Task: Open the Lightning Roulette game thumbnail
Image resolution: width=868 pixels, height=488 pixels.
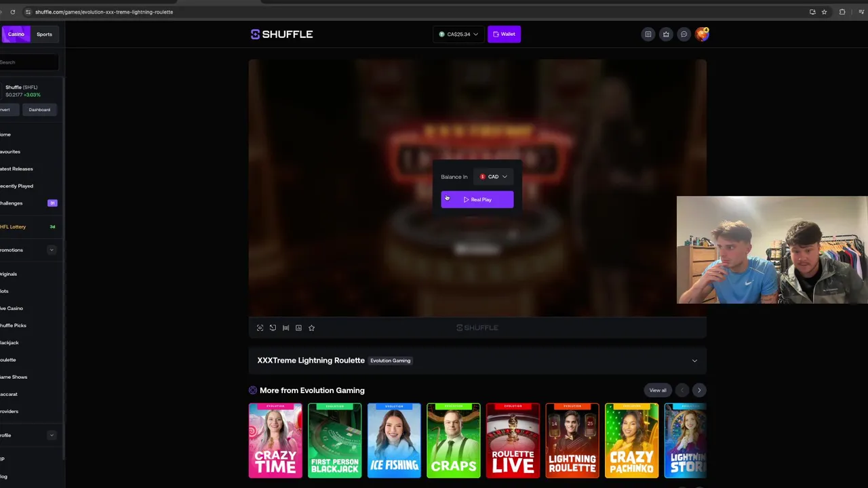Action: coord(572,441)
